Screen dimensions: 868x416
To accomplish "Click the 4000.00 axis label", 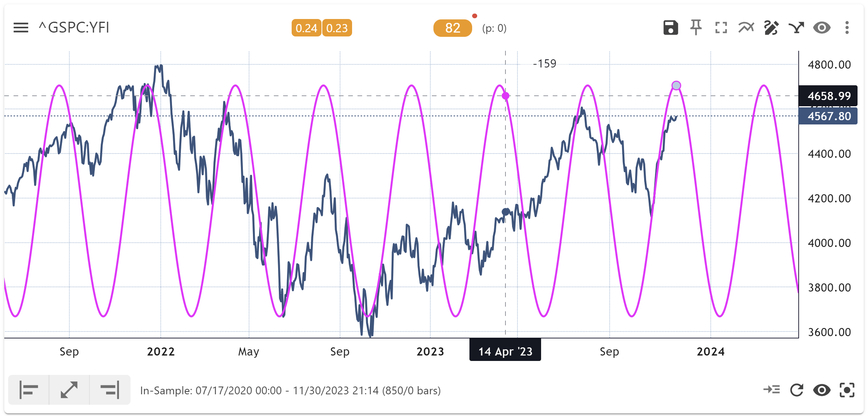I will [x=829, y=243].
